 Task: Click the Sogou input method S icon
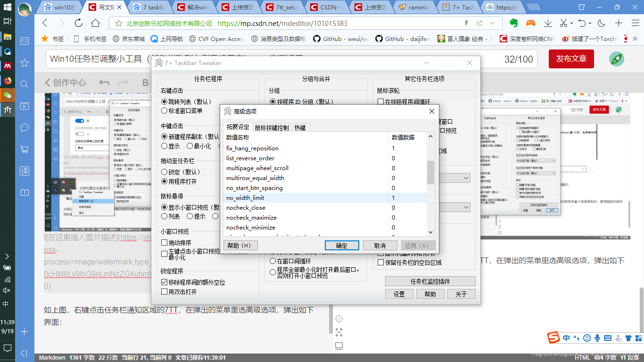click(x=553, y=337)
